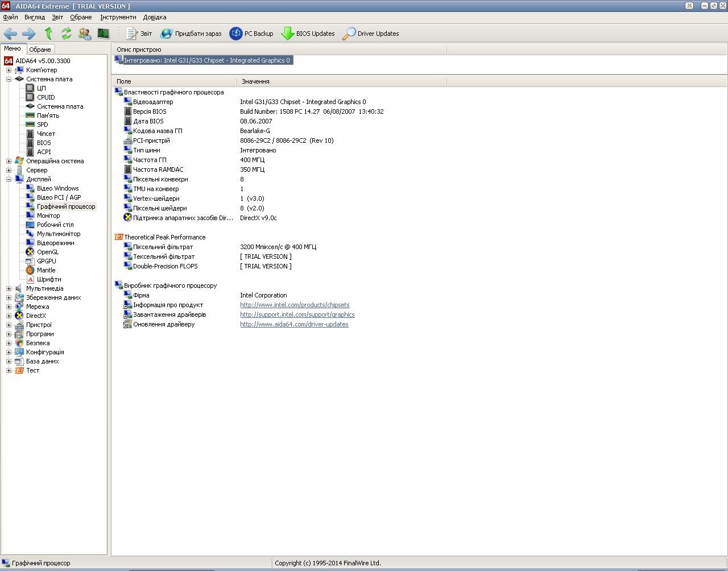Click the users toolbar icon
The image size is (728, 571).
click(85, 34)
